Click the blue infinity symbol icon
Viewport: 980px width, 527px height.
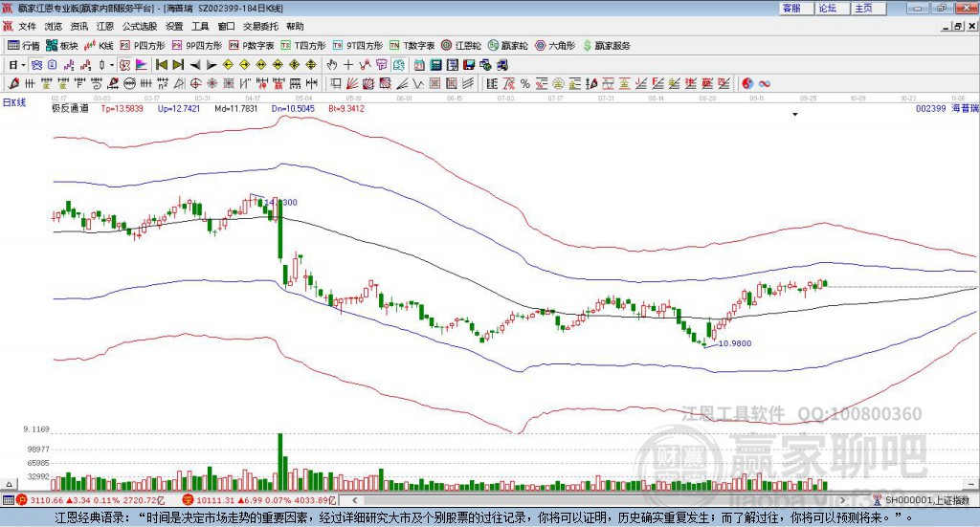pyautogui.click(x=765, y=83)
